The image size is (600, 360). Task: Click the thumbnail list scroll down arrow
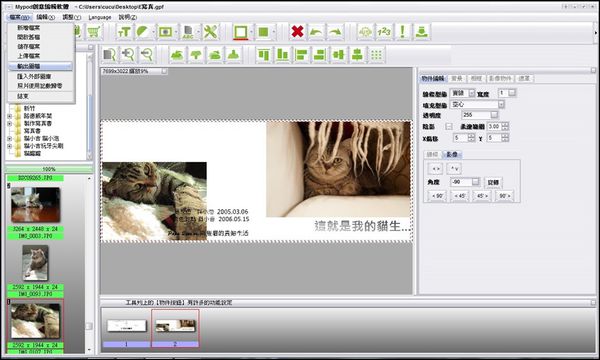click(90, 350)
